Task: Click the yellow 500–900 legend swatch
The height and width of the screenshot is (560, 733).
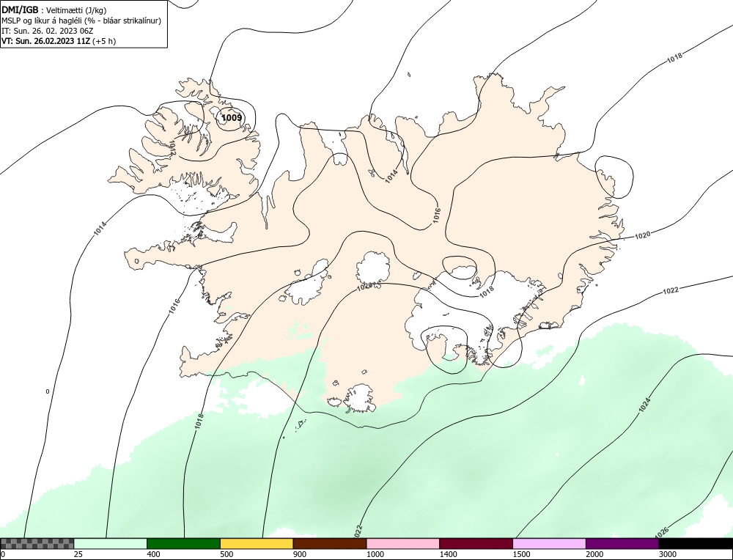Action: pos(257,544)
